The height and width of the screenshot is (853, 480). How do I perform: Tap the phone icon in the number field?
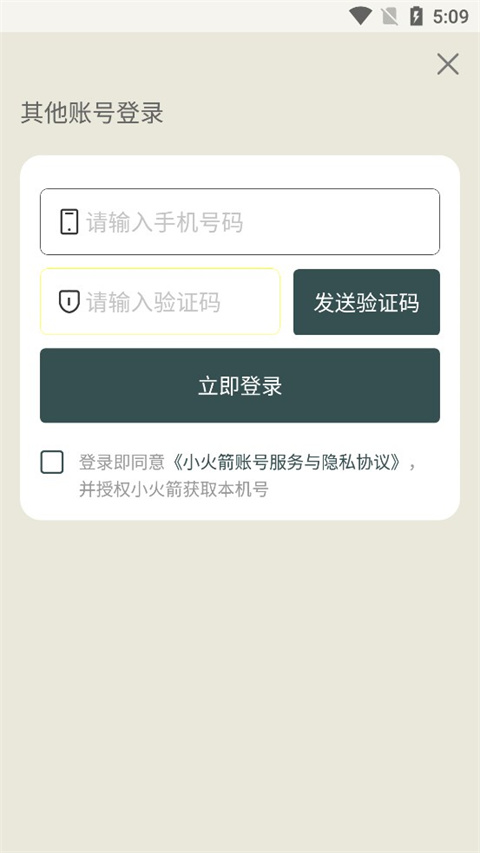[x=69, y=222]
